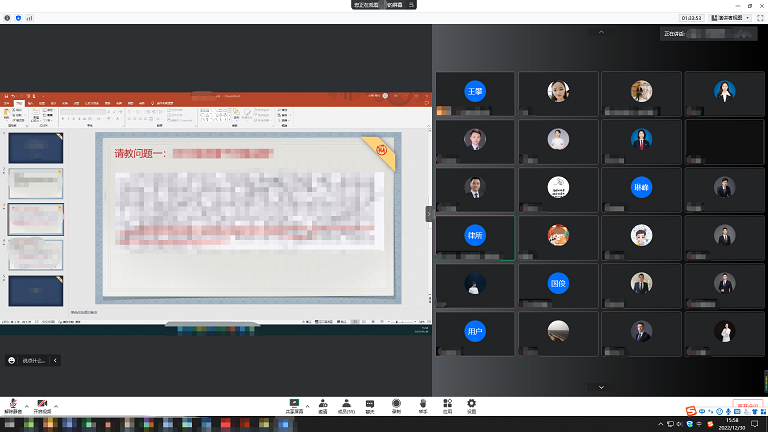Image resolution: width=768 pixels, height=432 pixels.
Task: Open the Settings gear icon
Action: pyautogui.click(x=472, y=404)
